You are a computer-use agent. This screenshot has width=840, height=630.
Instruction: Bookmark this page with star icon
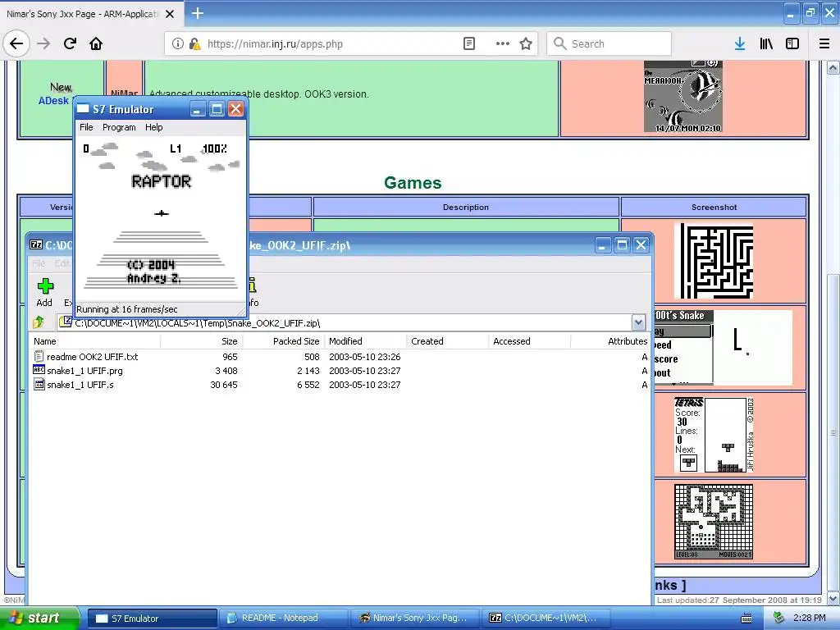click(526, 44)
